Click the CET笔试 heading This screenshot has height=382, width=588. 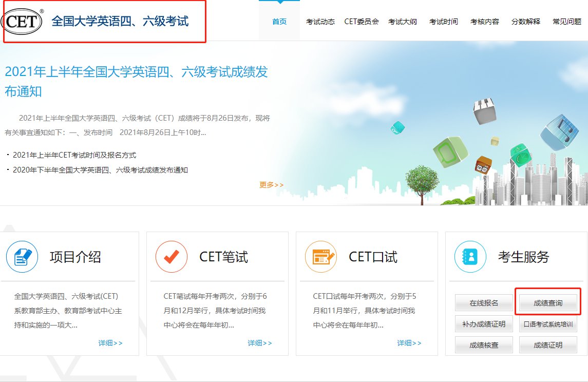223,257
